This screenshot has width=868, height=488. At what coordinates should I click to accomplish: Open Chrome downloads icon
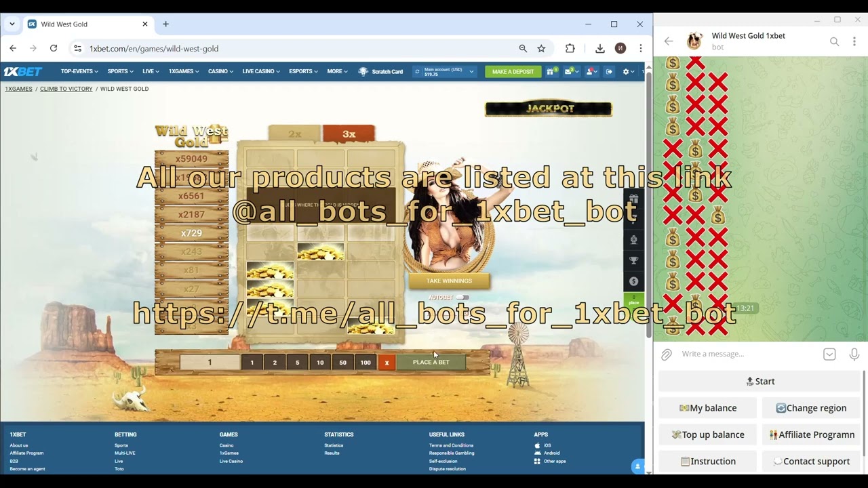click(600, 48)
